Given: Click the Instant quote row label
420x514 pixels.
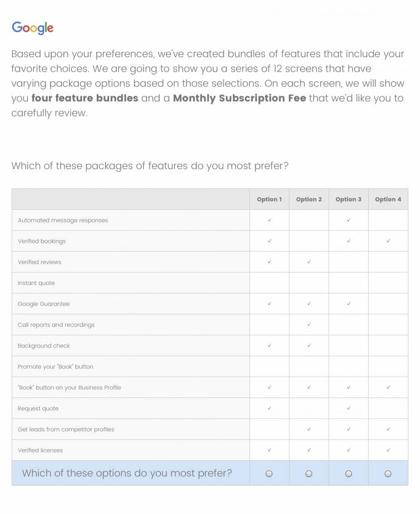Looking at the screenshot, I should 36,283.
